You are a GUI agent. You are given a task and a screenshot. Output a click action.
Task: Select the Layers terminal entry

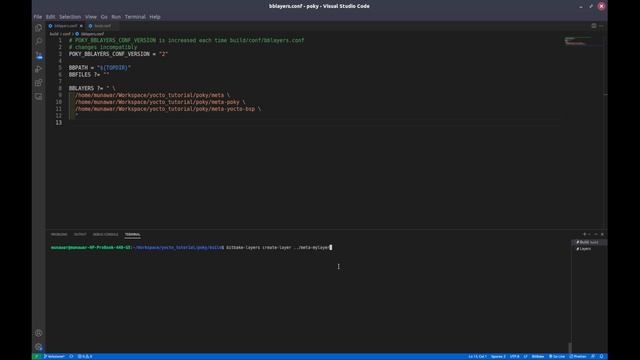(x=588, y=249)
